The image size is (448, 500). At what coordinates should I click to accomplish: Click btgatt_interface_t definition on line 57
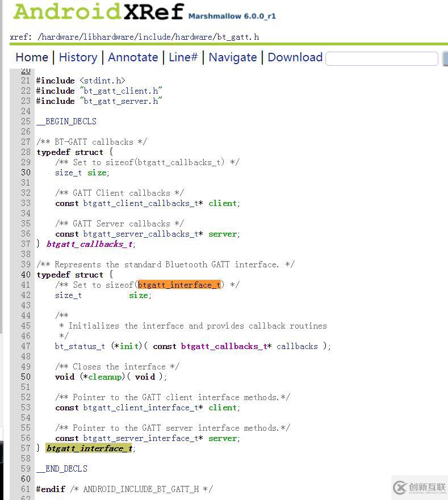(89, 448)
